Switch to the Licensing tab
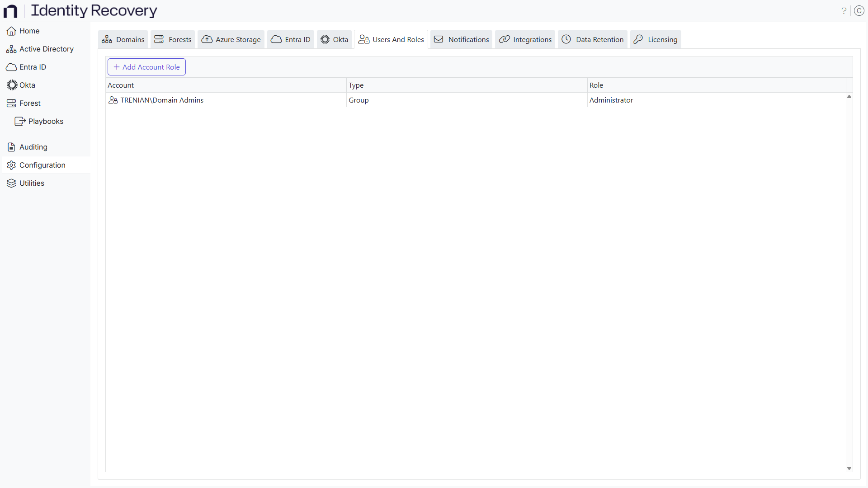The width and height of the screenshot is (868, 488). (655, 39)
